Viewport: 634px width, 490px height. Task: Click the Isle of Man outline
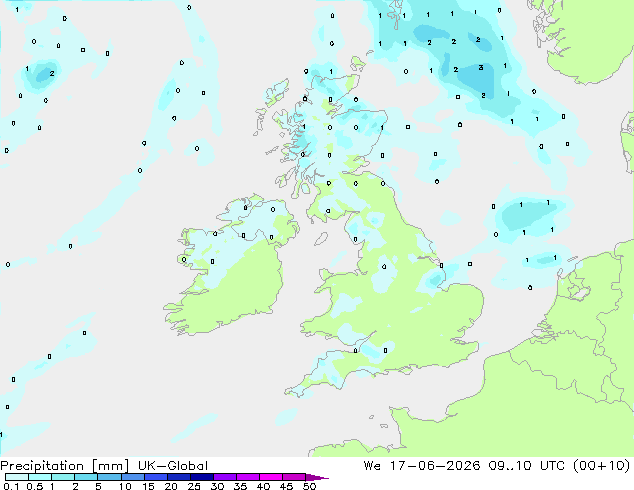(321, 239)
